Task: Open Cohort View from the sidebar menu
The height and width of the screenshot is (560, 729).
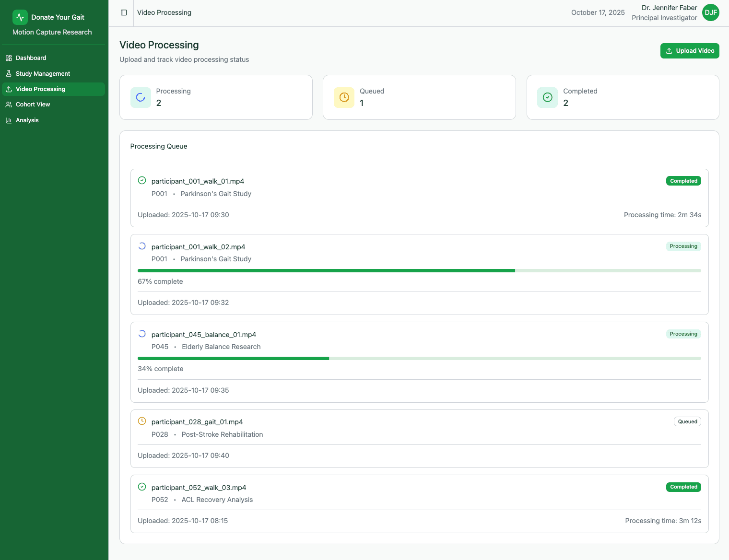Action: click(33, 104)
